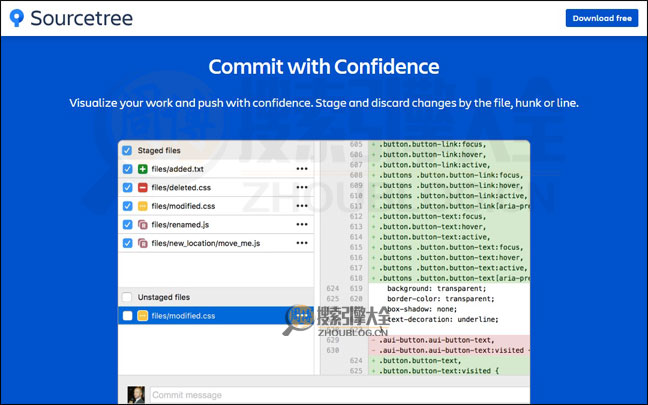Click the Download free button
Screen dimensions: 648x405
tap(601, 18)
